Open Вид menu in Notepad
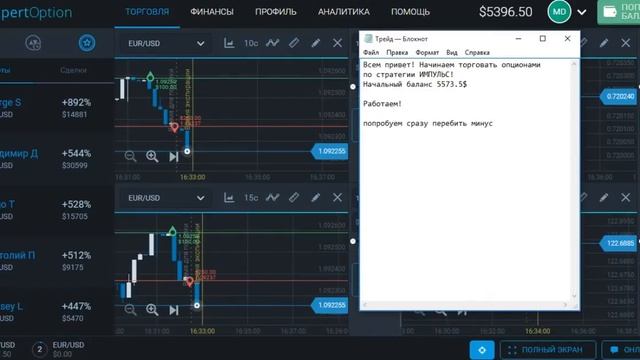 tap(452, 52)
